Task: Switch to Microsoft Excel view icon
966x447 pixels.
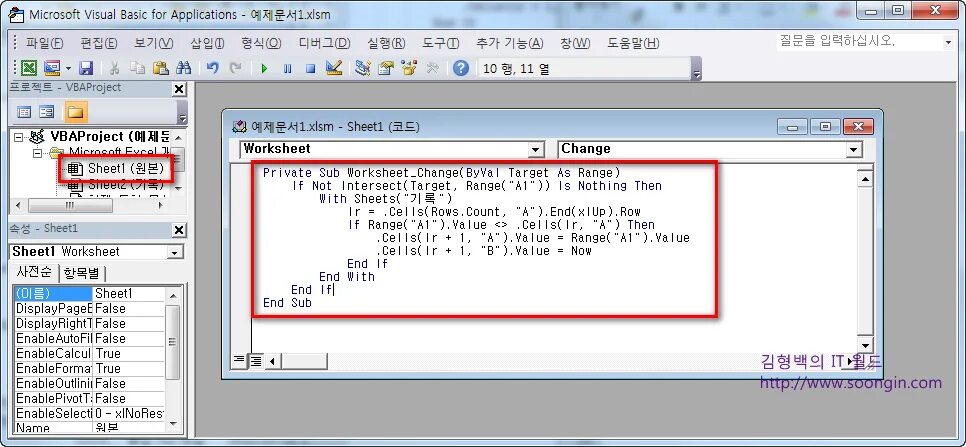Action: (28, 68)
